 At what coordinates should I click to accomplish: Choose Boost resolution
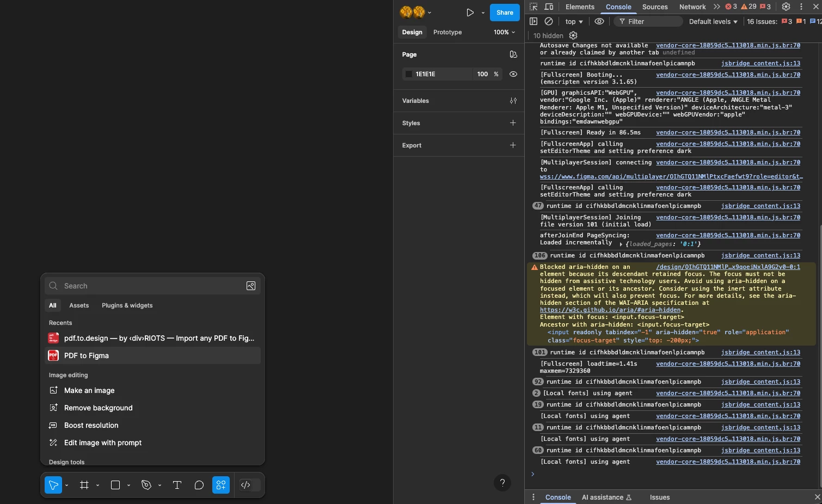click(152, 425)
